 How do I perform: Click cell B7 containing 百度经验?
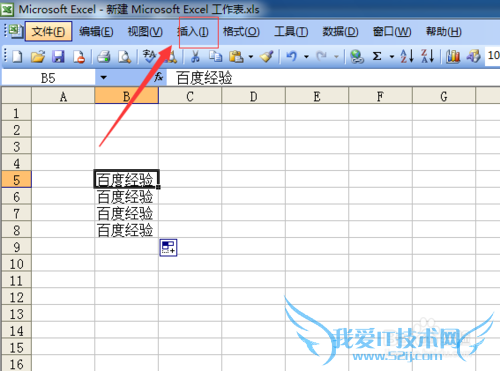tap(127, 213)
